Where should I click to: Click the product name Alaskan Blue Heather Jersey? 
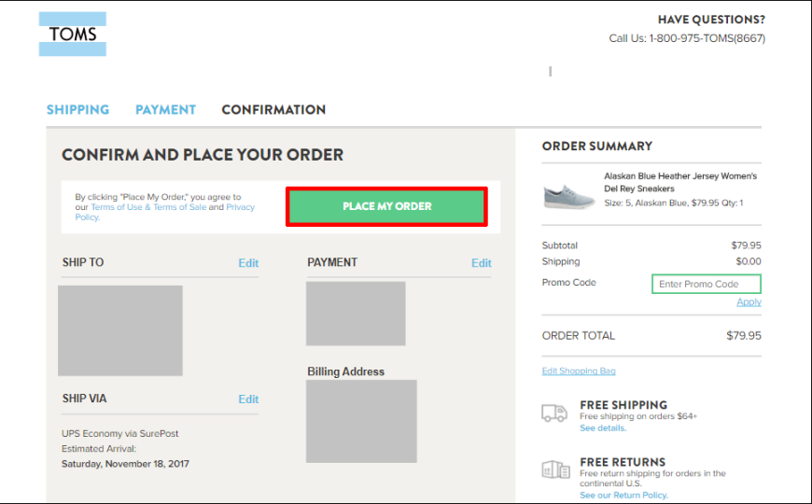tap(680, 182)
